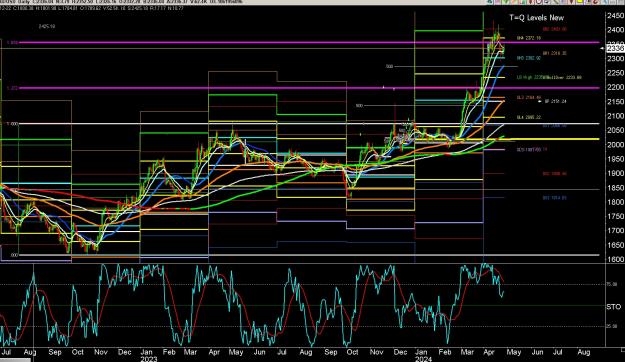This screenshot has height=362, width=625.
Task: Click the 2024 year label on time axis
Action: click(x=423, y=359)
